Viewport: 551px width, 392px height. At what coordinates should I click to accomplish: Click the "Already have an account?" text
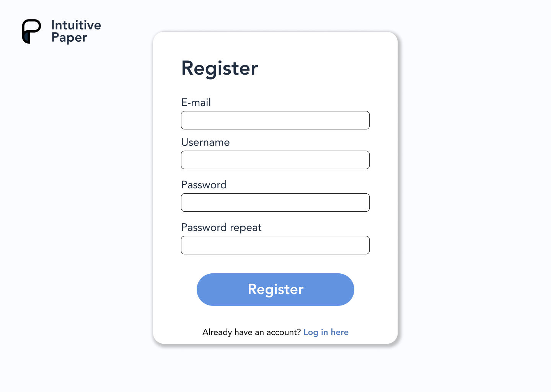[x=252, y=332]
